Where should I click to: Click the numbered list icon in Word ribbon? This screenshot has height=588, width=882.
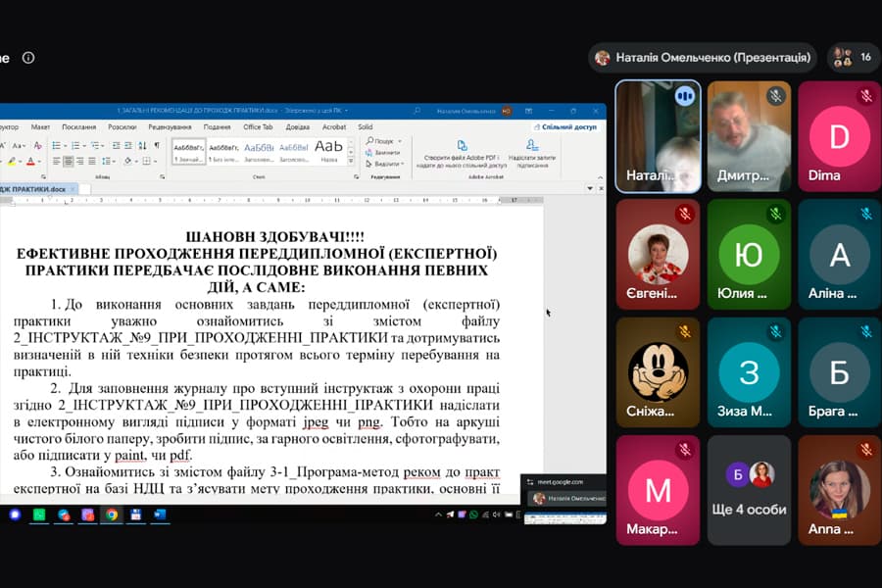tap(75, 146)
